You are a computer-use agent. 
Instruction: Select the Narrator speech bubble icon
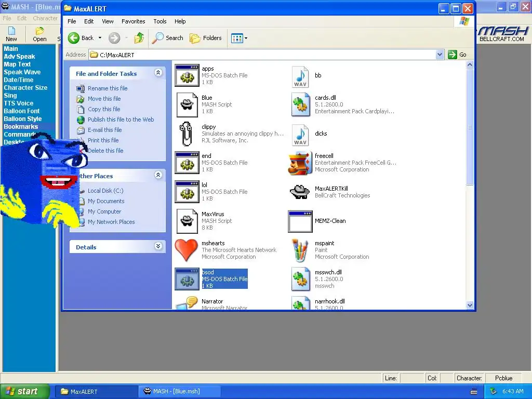187,303
